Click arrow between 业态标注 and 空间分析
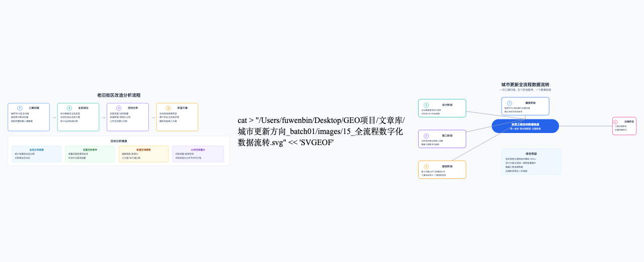The image size is (644, 262). (x=104, y=117)
